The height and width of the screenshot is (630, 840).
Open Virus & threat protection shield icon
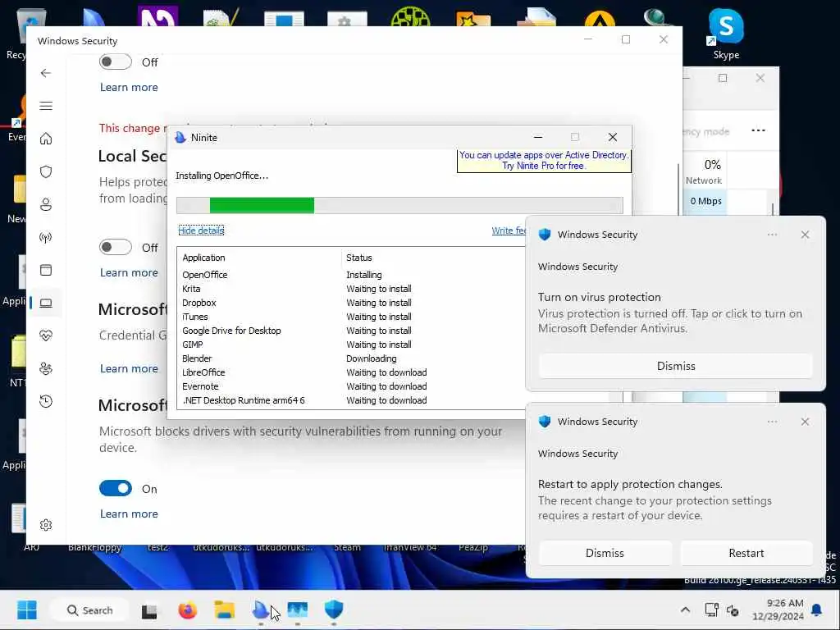(46, 171)
